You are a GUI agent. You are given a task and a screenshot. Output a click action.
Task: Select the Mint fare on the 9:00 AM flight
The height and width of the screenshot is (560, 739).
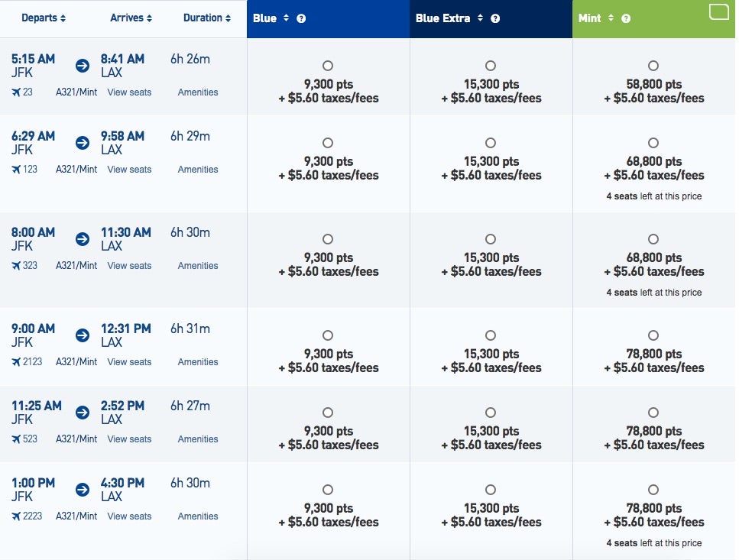[x=653, y=335]
